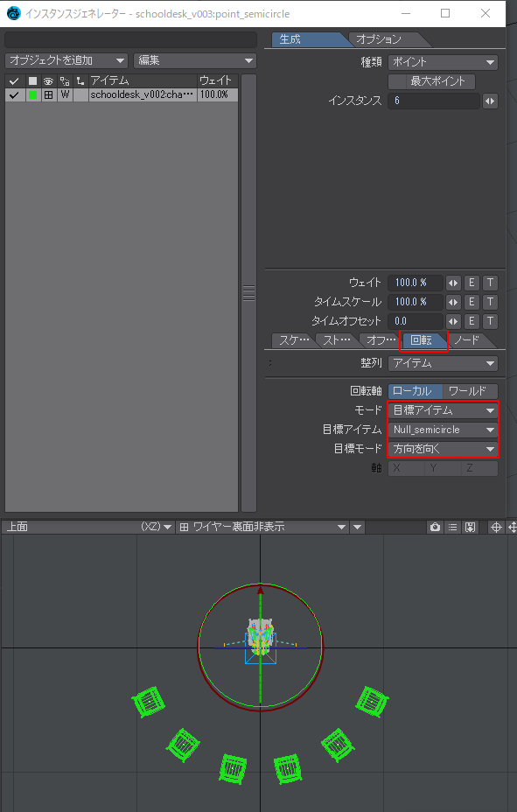The image size is (517, 812).
Task: Click the E envelope button for ウェイト
Action: 472,283
